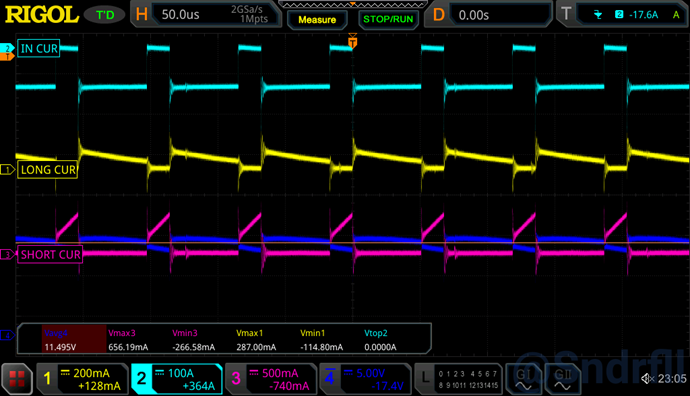Select the GII waveform generator icon

click(562, 379)
